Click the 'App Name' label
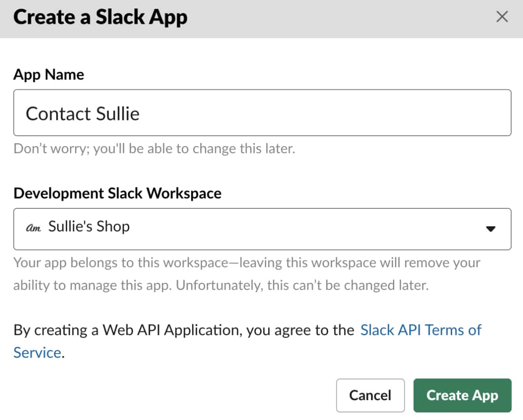Image resolution: width=523 pixels, height=420 pixels. 49,74
